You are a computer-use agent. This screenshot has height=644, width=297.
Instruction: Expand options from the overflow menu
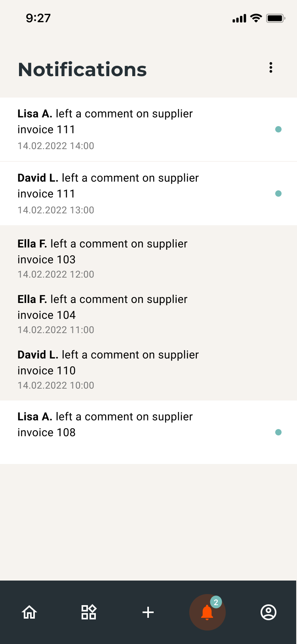271,67
